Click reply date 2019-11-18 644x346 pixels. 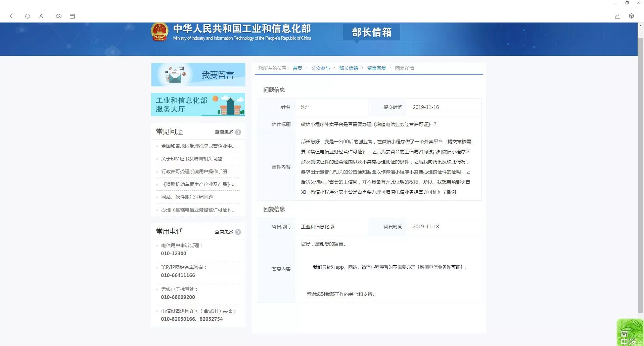(426, 227)
